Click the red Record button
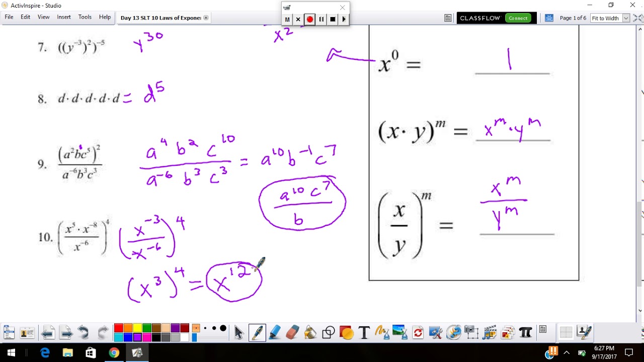This screenshot has width=644, height=362. click(x=310, y=19)
